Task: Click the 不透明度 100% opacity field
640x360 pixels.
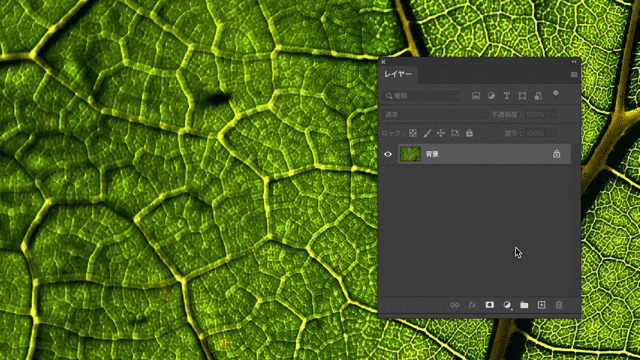Action: pyautogui.click(x=536, y=115)
